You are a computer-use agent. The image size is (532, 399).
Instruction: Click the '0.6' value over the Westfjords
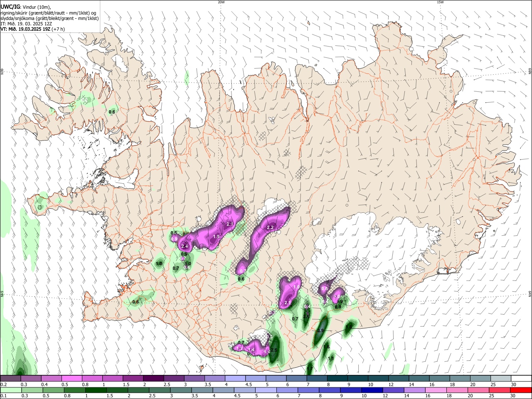point(112,112)
